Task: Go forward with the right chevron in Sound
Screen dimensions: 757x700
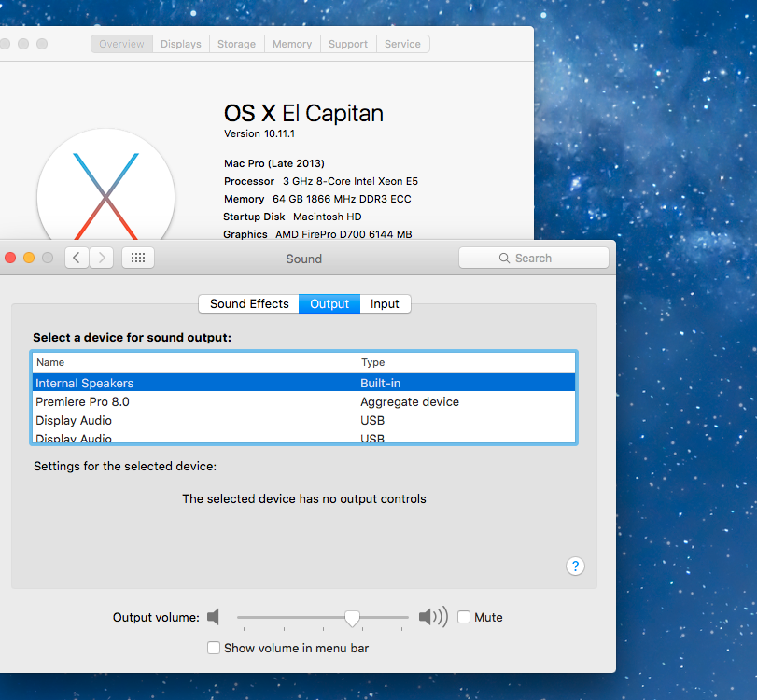Action: tap(102, 258)
